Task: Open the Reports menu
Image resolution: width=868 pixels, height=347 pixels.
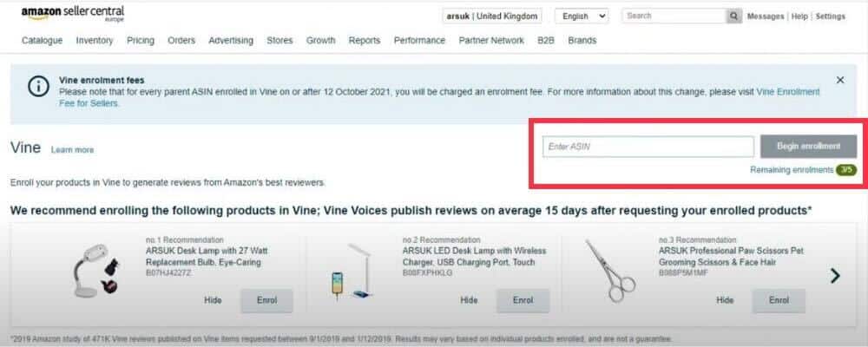Action: [x=365, y=41]
